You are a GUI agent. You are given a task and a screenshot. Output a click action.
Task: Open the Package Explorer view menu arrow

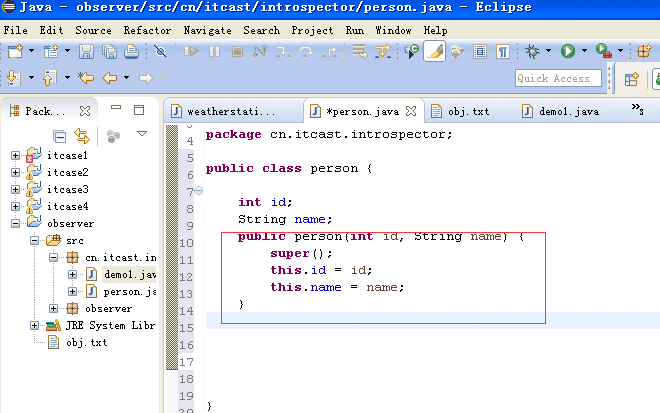(141, 134)
